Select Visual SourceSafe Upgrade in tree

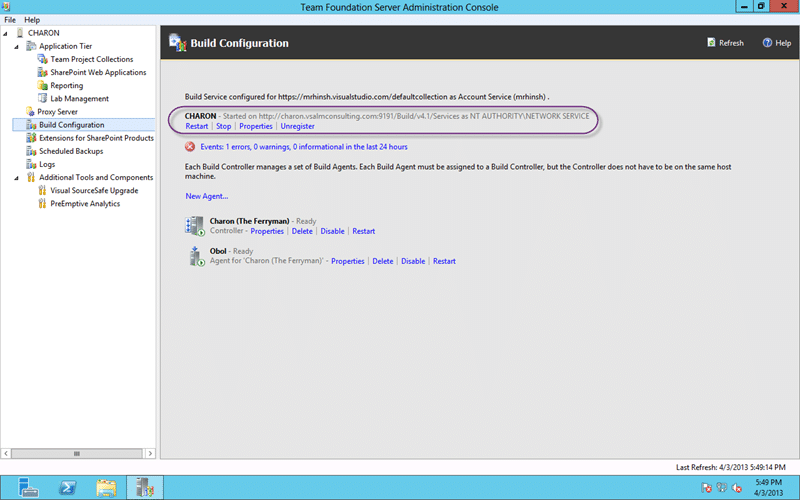click(94, 190)
